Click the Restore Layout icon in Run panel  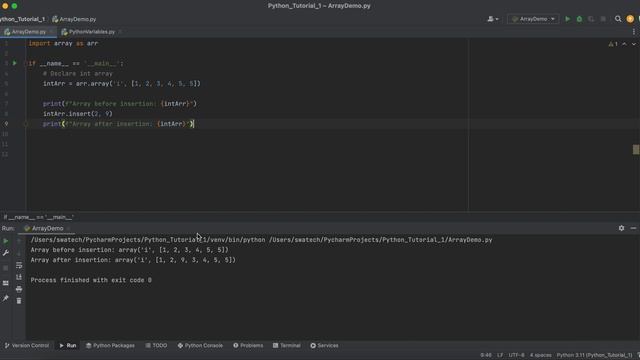6,283
